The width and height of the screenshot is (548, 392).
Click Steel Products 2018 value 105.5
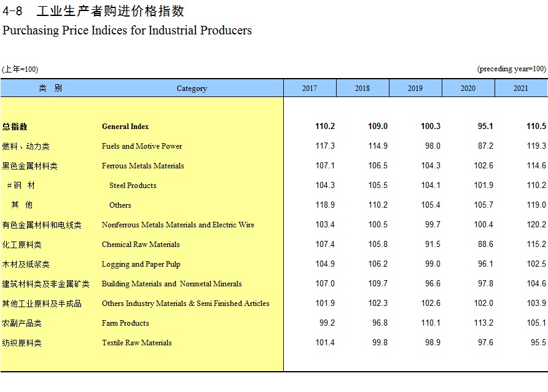pyautogui.click(x=378, y=185)
